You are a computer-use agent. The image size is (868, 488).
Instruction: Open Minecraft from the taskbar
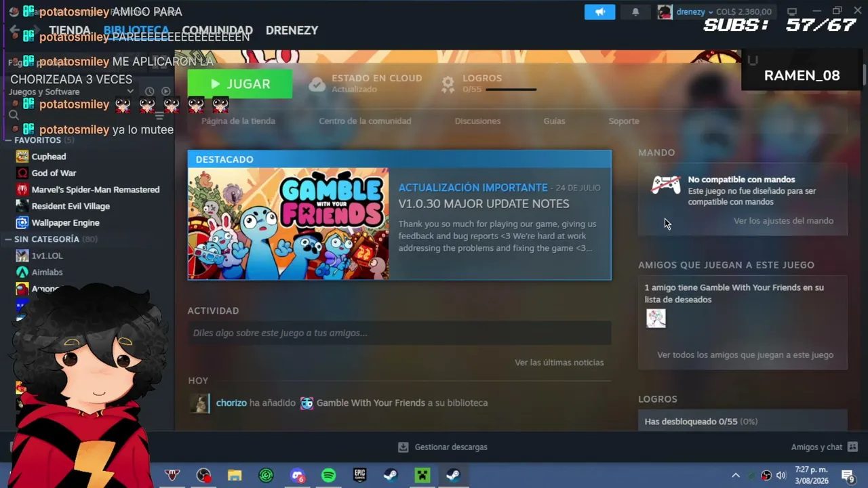[x=422, y=475]
